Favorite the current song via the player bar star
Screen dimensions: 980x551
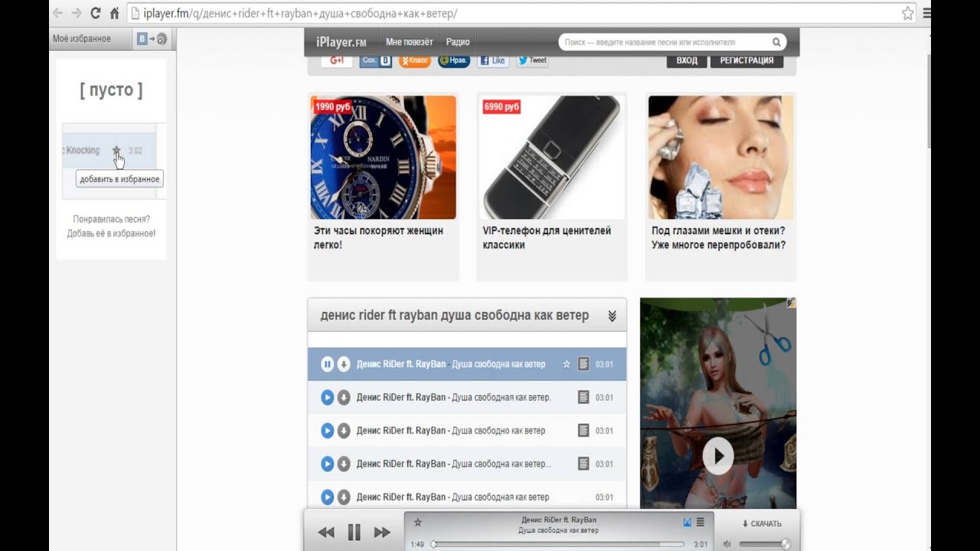(417, 523)
